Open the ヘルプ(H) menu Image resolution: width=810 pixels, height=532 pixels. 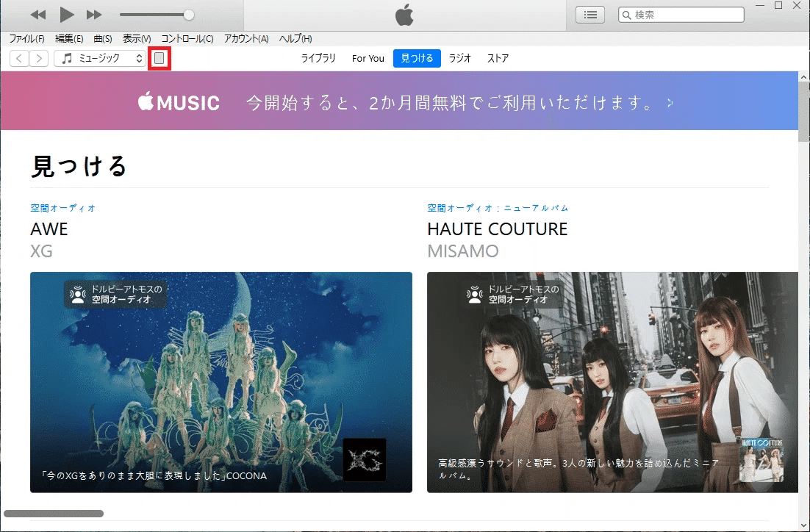(295, 39)
